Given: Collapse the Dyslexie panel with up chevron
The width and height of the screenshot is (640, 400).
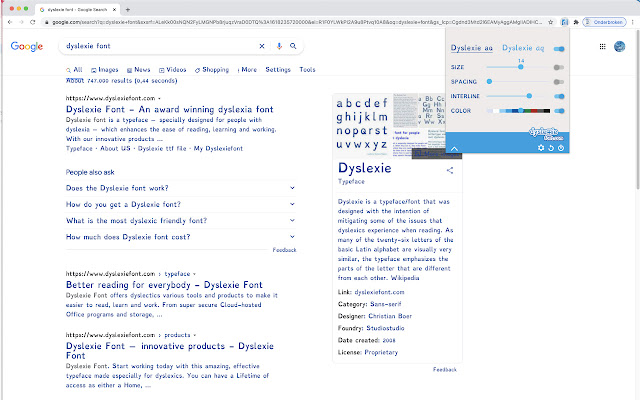Looking at the screenshot, I should [x=454, y=149].
